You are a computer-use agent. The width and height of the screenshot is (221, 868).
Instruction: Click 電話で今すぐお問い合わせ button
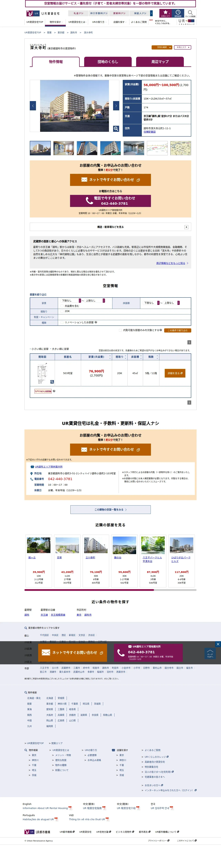tap(110, 201)
